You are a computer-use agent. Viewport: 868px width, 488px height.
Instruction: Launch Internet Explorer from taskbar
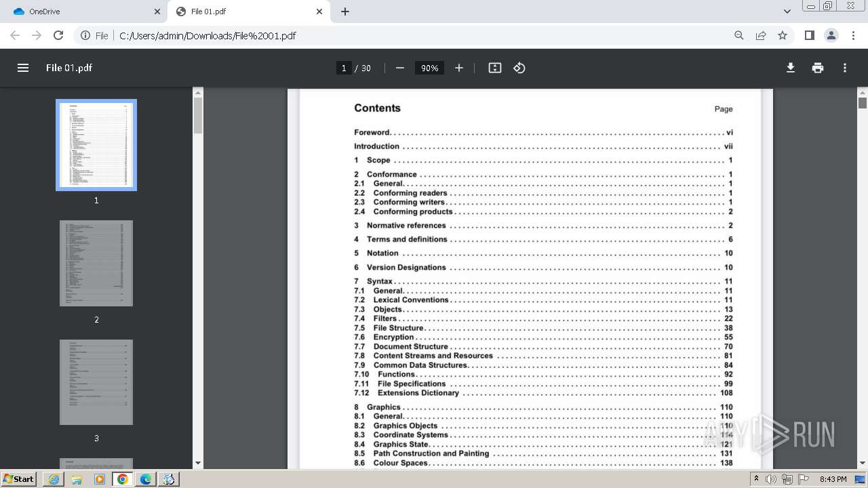(x=54, y=479)
